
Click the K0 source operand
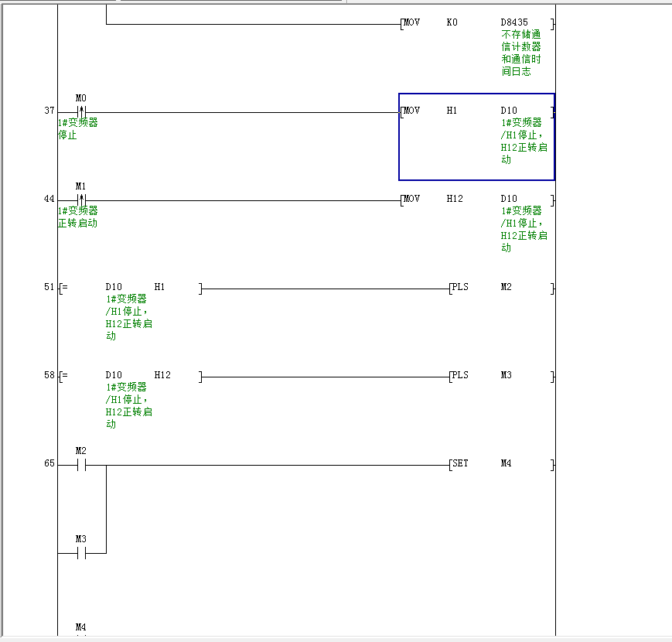(452, 22)
